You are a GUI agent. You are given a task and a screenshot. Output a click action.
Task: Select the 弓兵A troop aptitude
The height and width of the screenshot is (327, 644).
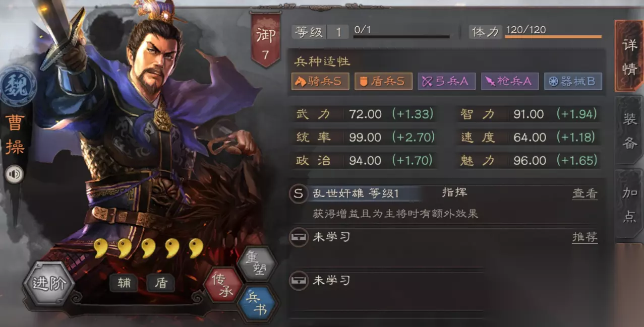pyautogui.click(x=446, y=81)
